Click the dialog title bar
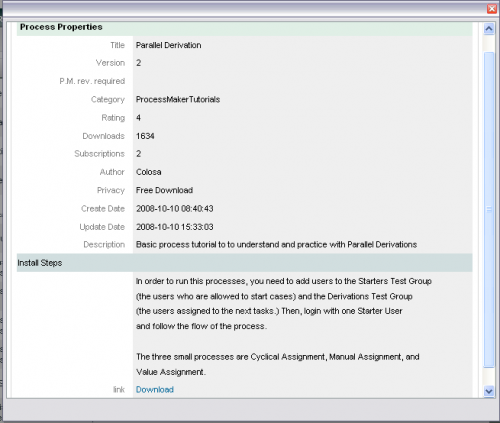Viewport: 500px width, 423px height. click(x=243, y=9)
